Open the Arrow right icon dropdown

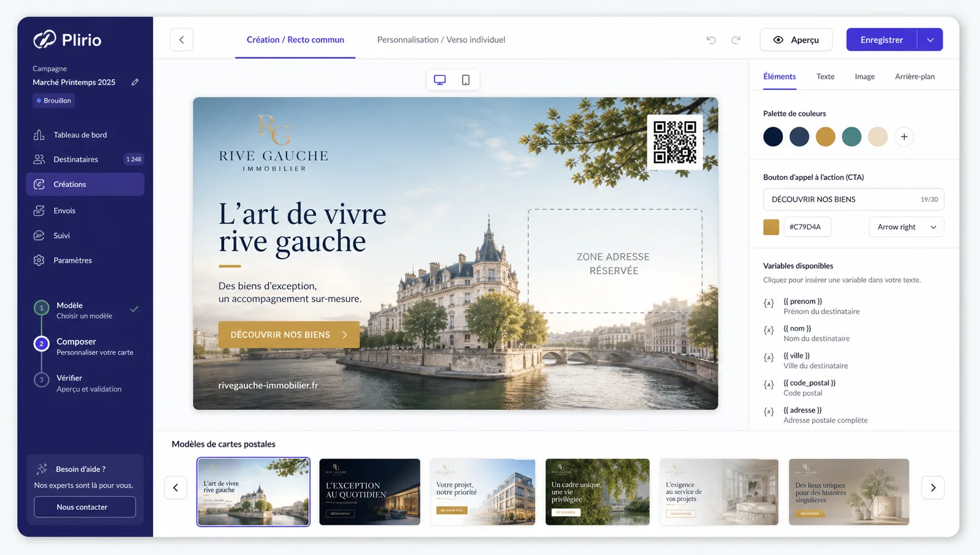907,227
